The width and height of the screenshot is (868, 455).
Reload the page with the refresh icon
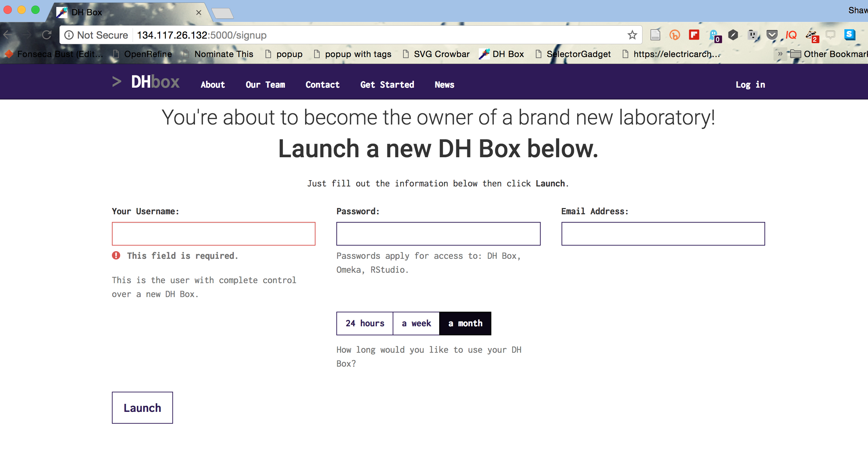[47, 35]
